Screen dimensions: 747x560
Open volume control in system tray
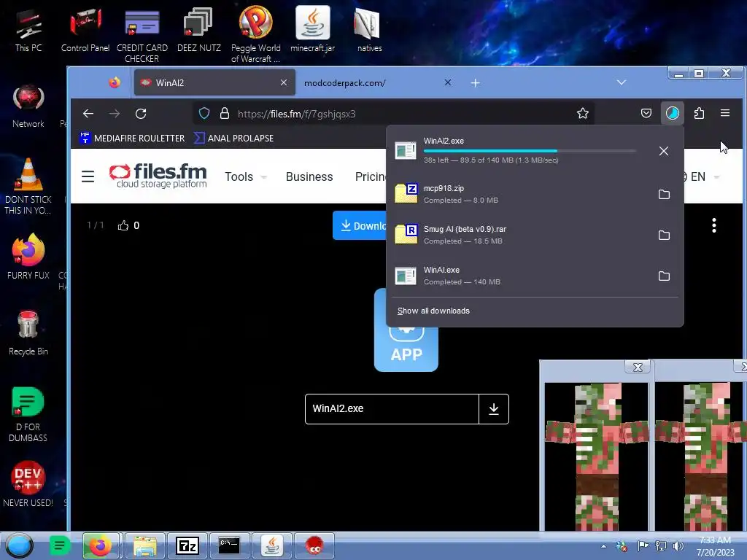coord(678,546)
